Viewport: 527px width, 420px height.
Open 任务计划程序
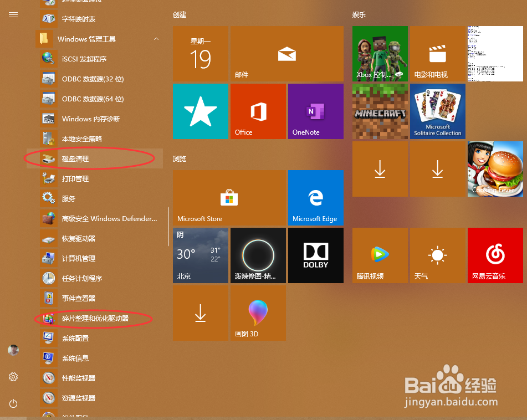point(95,279)
